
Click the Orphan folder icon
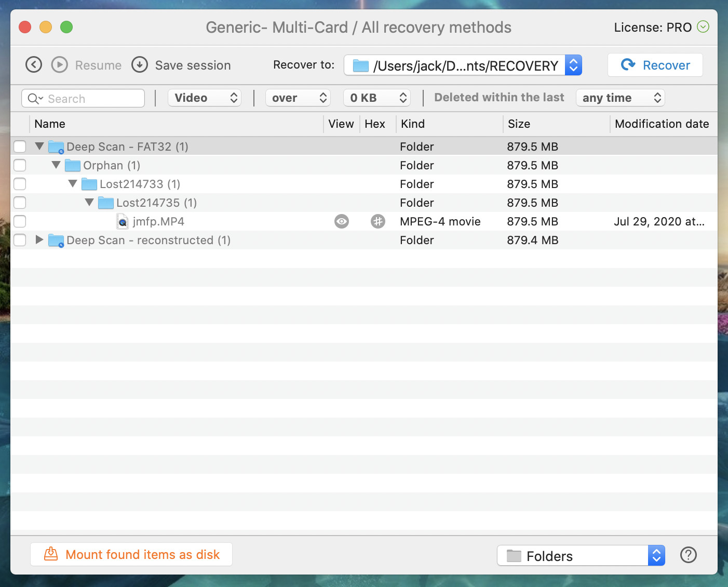pyautogui.click(x=73, y=166)
